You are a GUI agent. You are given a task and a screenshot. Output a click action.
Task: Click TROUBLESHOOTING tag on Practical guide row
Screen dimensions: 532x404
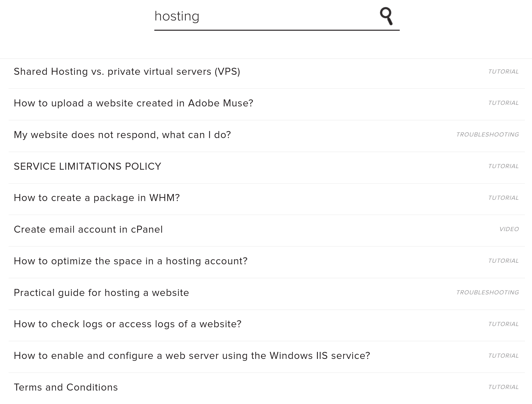(x=487, y=292)
